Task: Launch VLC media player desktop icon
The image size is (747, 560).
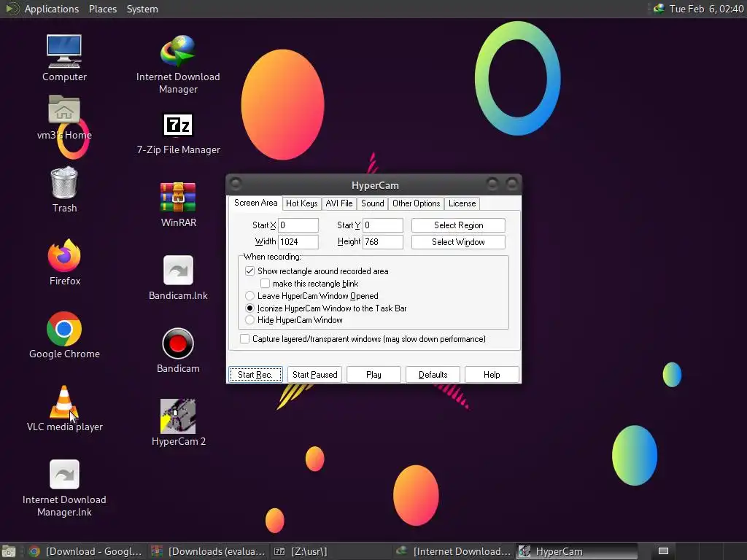Action: [x=64, y=402]
